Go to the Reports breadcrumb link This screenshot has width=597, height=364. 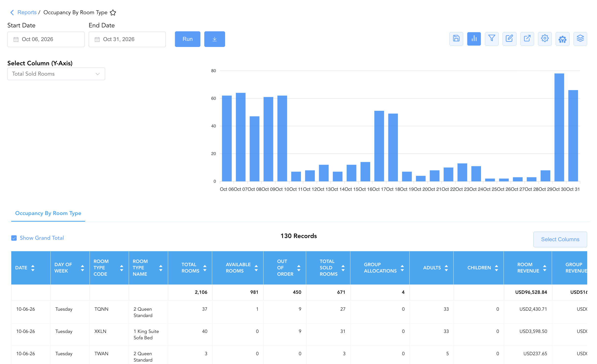[27, 12]
